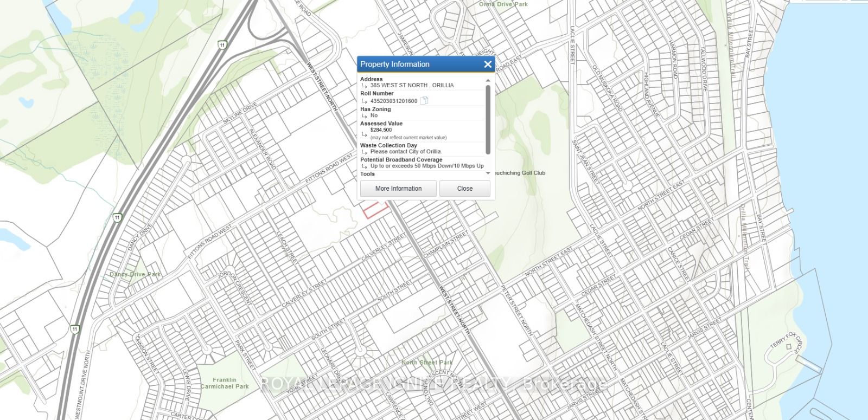Click the Property Information scrollbar thumb
This screenshot has width=868, height=420.
coord(488,119)
